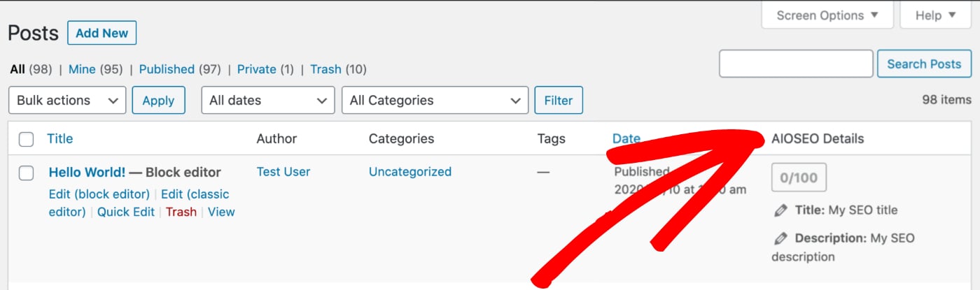View Trash posts list
The height and width of the screenshot is (290, 980).
click(325, 69)
